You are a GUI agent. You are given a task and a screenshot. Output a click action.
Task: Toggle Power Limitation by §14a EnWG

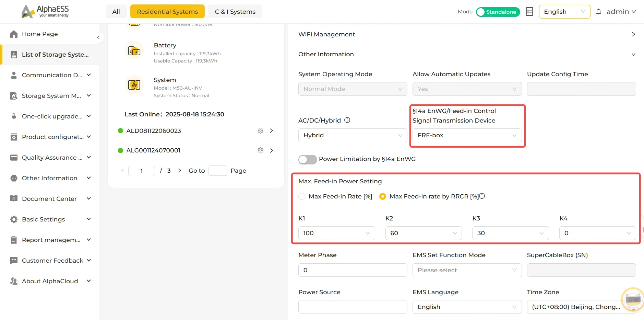308,159
